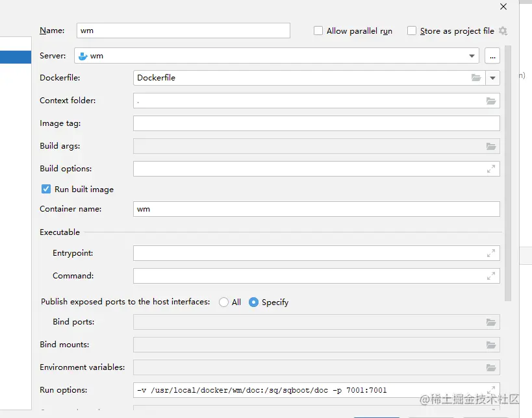Viewport: 532px width, 418px height.
Task: Select the All ports radio button
Action: 223,302
